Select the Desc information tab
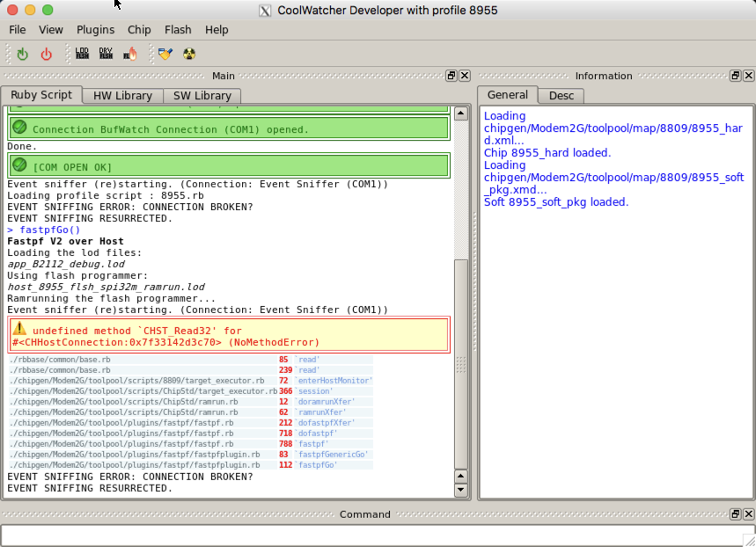 561,96
